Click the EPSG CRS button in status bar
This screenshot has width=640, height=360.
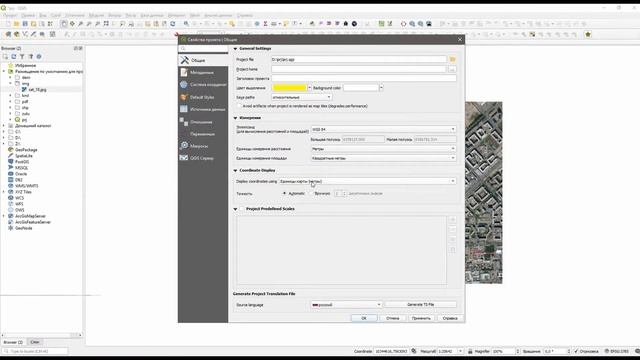click(618, 351)
